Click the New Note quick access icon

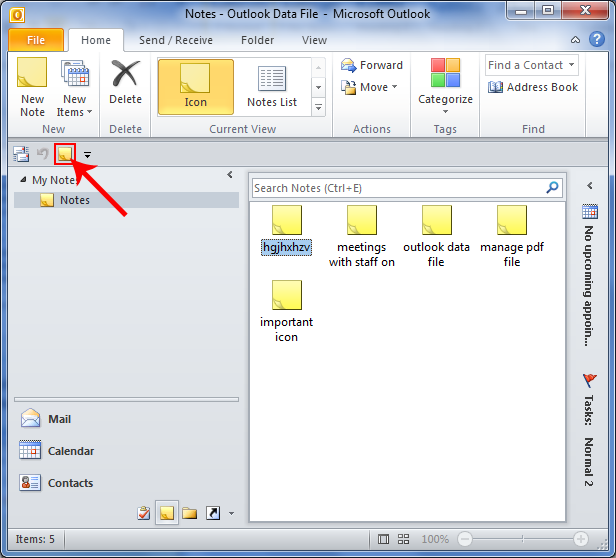pos(65,154)
